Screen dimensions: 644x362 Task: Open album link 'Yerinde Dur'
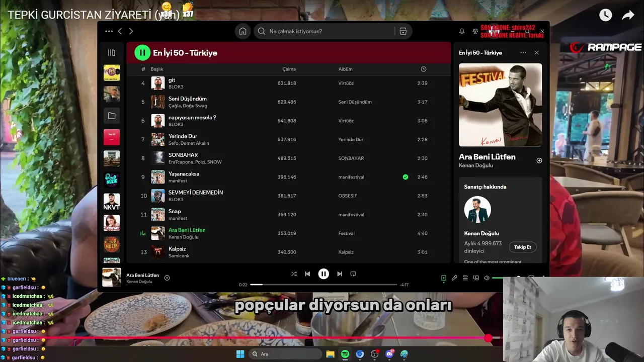click(x=351, y=140)
